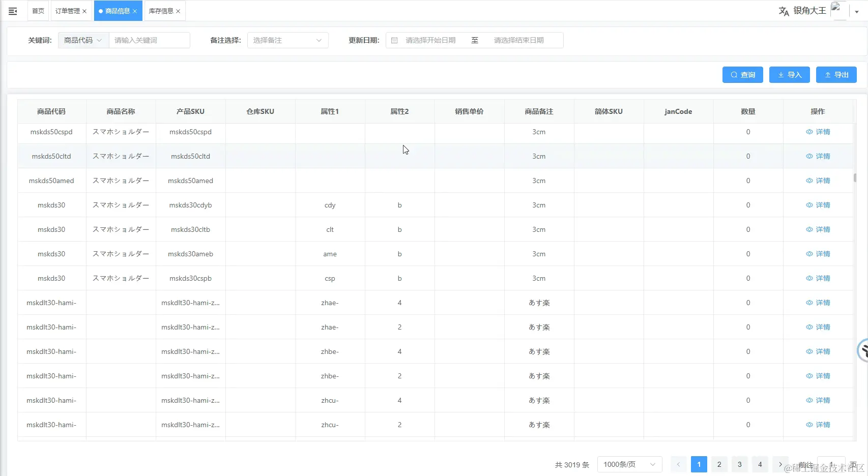This screenshot has height=476, width=868.
Task: Click the language translation icon
Action: [784, 11]
